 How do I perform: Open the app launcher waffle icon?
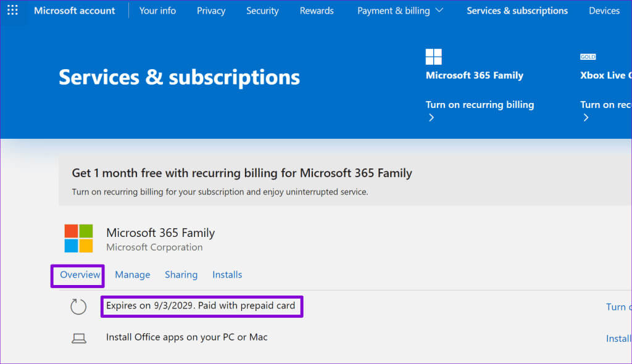[x=12, y=10]
